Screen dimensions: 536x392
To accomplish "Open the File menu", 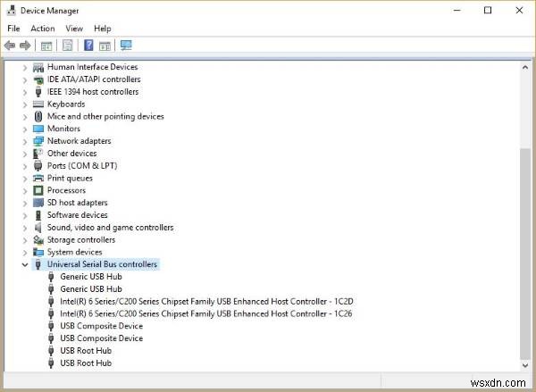I will 13,29.
